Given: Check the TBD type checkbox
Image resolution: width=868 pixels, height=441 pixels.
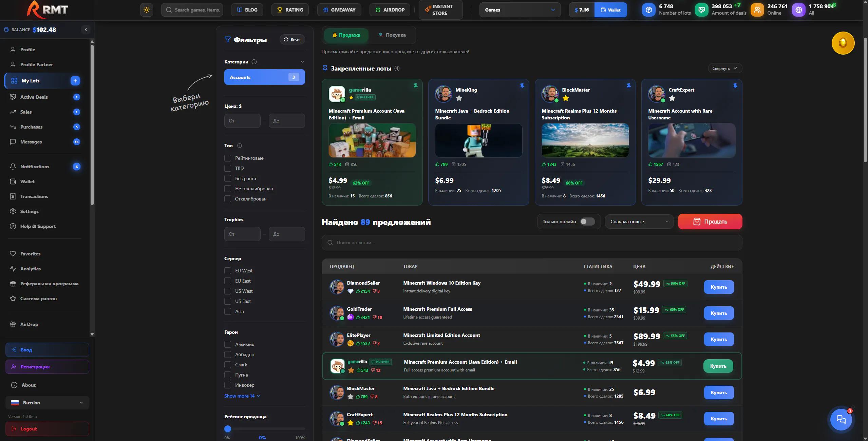Looking at the screenshot, I should coord(228,168).
